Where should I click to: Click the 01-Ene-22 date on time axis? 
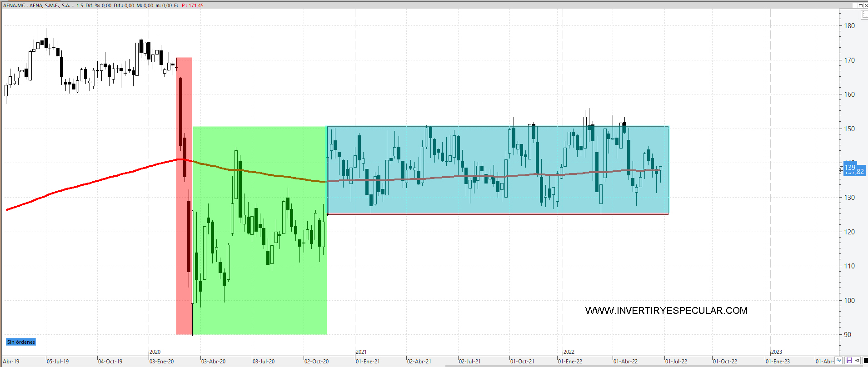click(570, 362)
